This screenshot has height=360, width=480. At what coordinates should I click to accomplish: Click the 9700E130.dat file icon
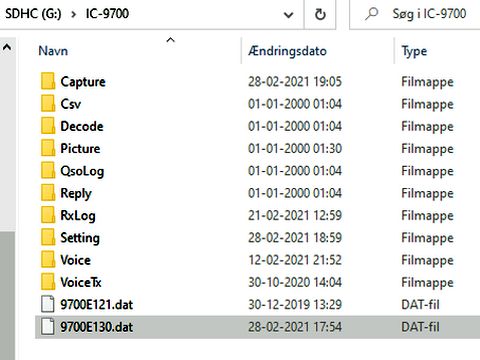tap(48, 327)
